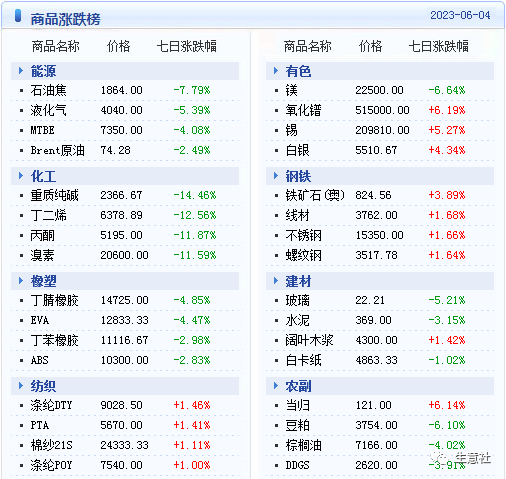Select commodity 豆粕
The width and height of the screenshot is (506, 479).
(x=297, y=425)
